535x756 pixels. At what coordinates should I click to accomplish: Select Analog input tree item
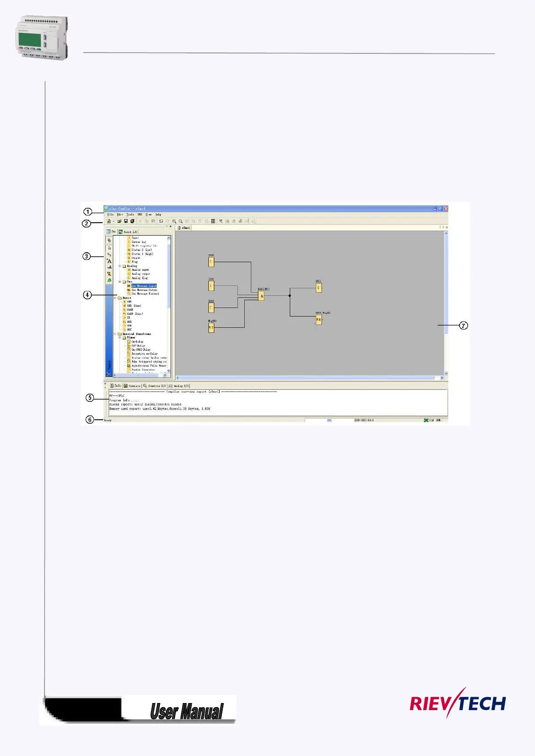[x=140, y=270]
